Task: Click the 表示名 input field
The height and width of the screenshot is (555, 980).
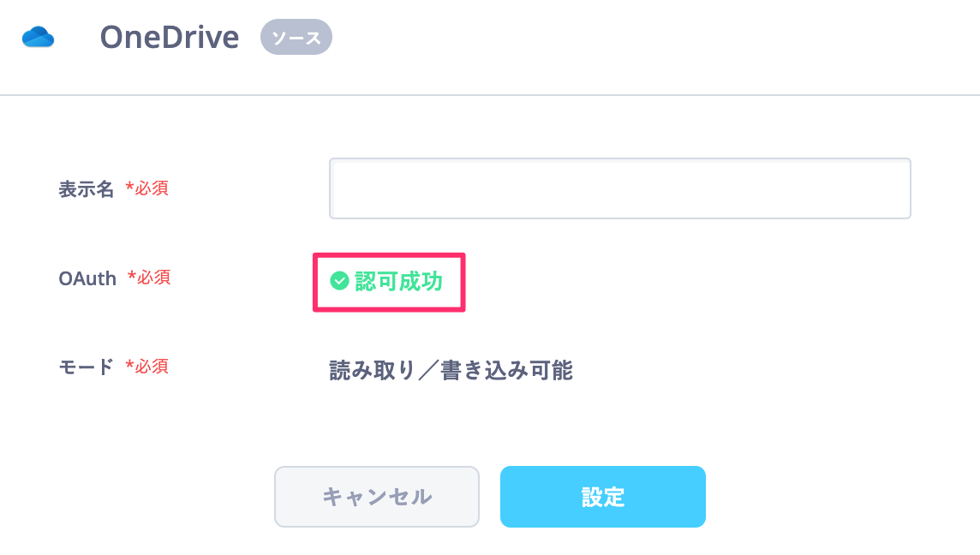Action: (619, 188)
